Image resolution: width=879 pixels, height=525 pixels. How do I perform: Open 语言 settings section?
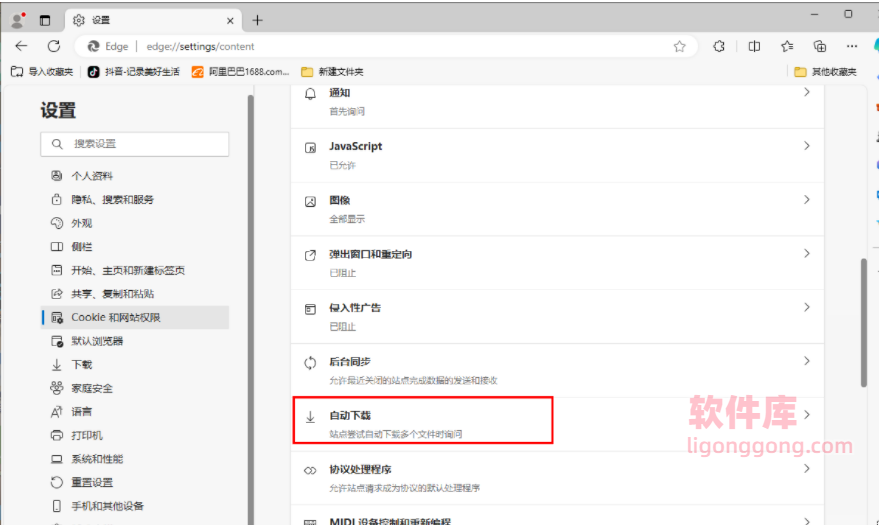pos(135,412)
